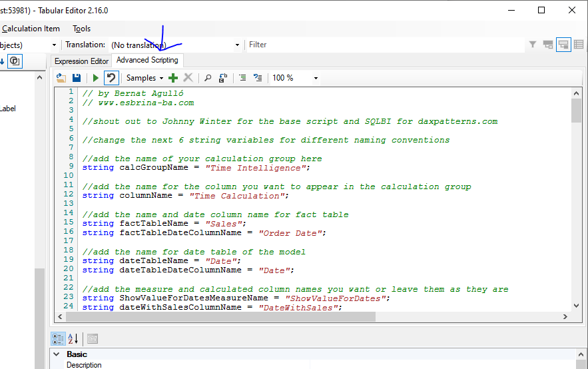Switch to the Expression Editor tab
588x369 pixels.
pyautogui.click(x=81, y=61)
